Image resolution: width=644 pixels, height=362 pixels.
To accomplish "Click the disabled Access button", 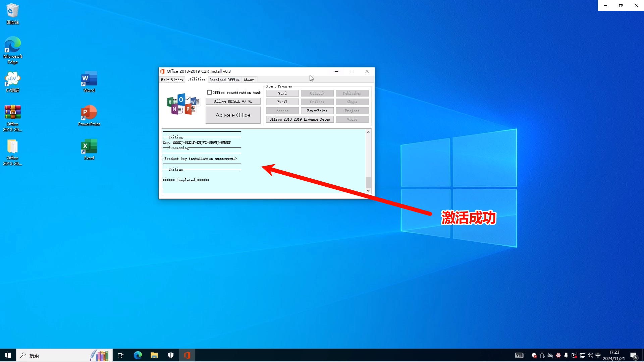I will (x=282, y=111).
